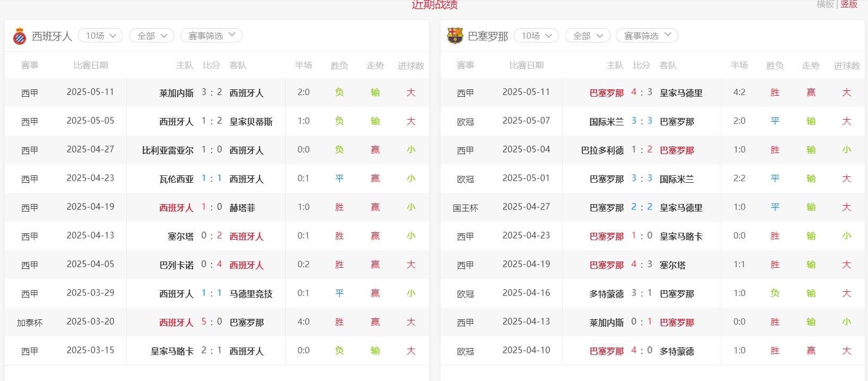Click the Barcelona team crest icon

455,36
